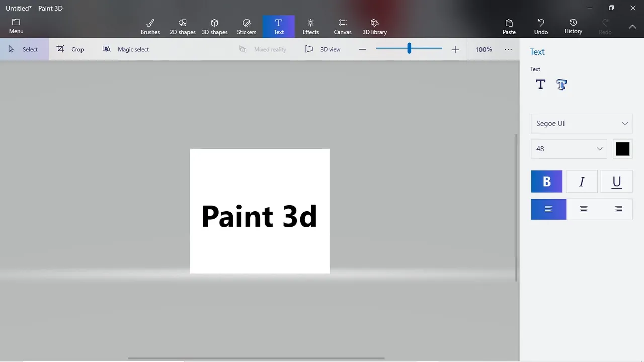
Task: Toggle Underline formatting
Action: (616, 182)
